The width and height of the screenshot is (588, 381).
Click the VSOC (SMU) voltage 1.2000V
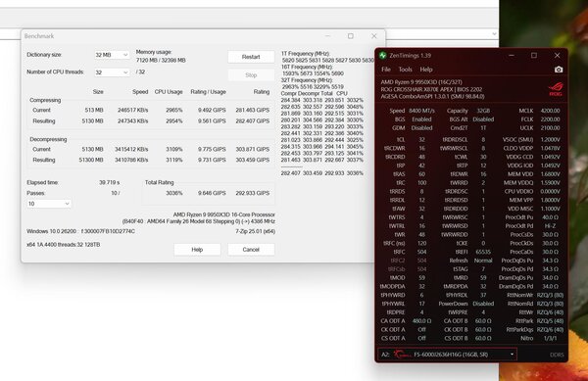[x=550, y=139]
